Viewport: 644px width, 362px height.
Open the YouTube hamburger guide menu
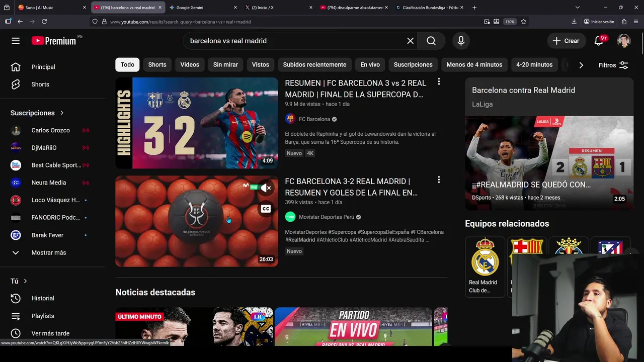(x=16, y=41)
